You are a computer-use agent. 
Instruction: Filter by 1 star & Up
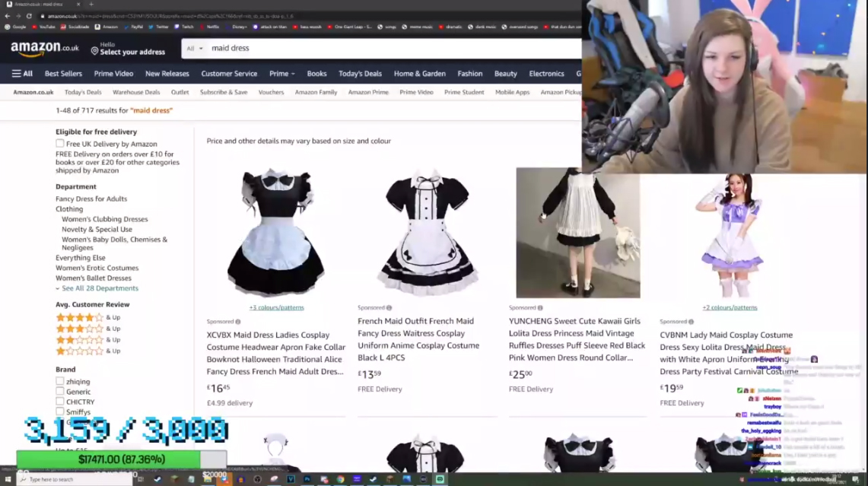(x=88, y=351)
